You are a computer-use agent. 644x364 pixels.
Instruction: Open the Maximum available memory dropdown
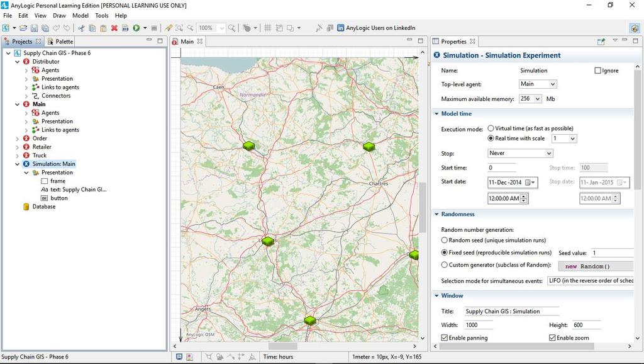tap(530, 99)
